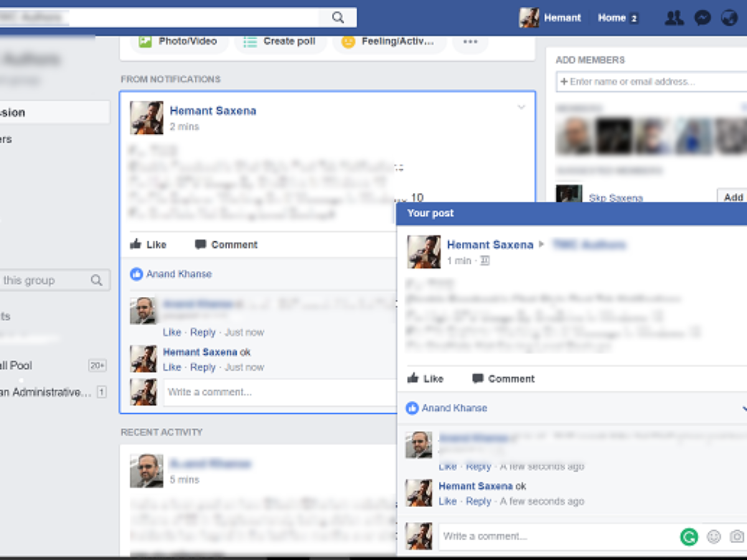Screen dimensions: 747x560
Task: Go to Home in the top bar
Action: (611, 18)
